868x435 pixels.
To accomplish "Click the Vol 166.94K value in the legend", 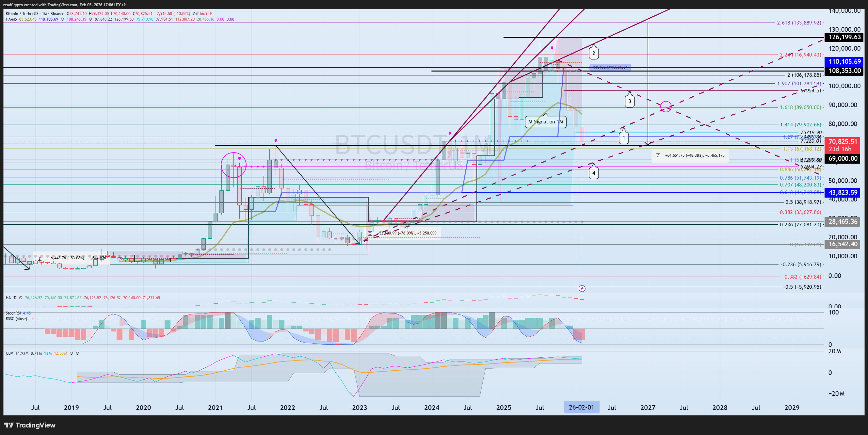I will click(202, 14).
